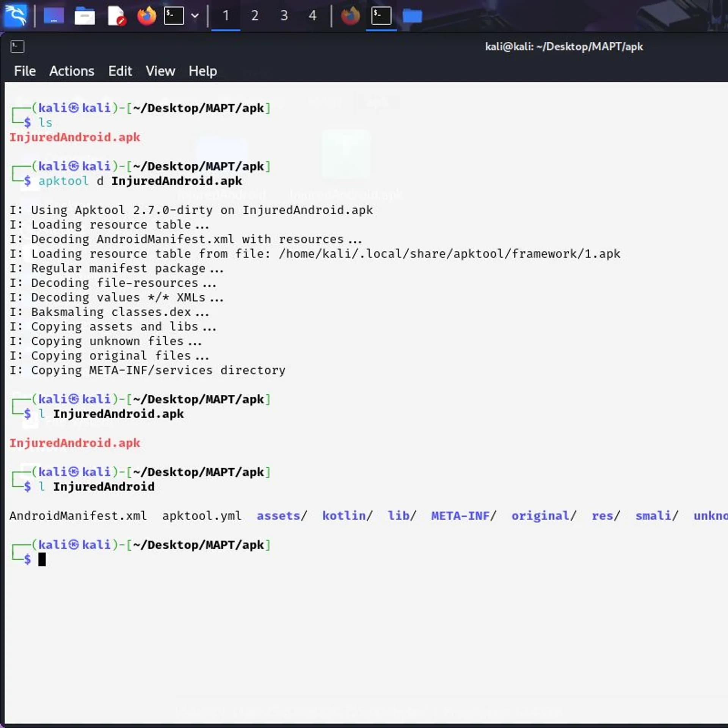Image resolution: width=728 pixels, height=728 pixels.
Task: Click the 'Copying assets and libs' line
Action: point(113,326)
